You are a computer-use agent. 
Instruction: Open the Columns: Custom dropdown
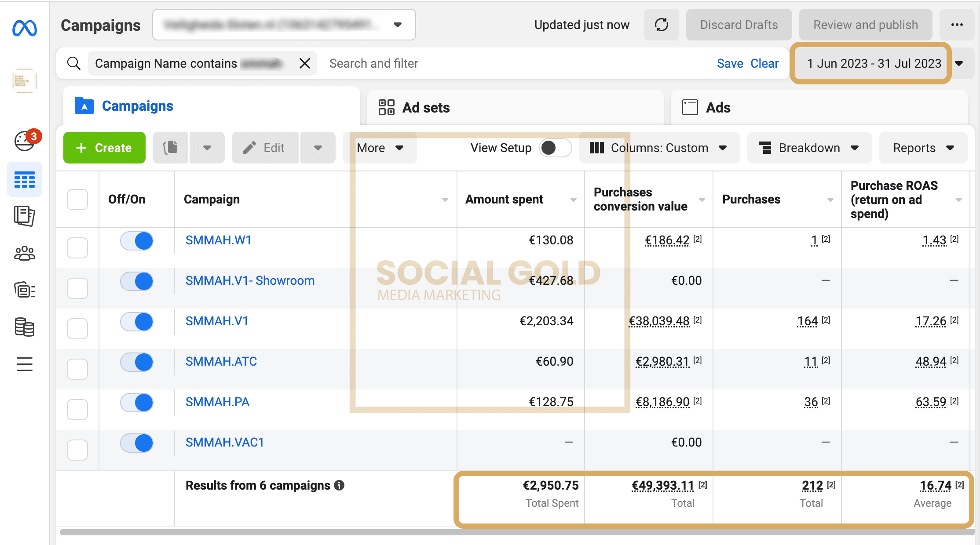659,148
